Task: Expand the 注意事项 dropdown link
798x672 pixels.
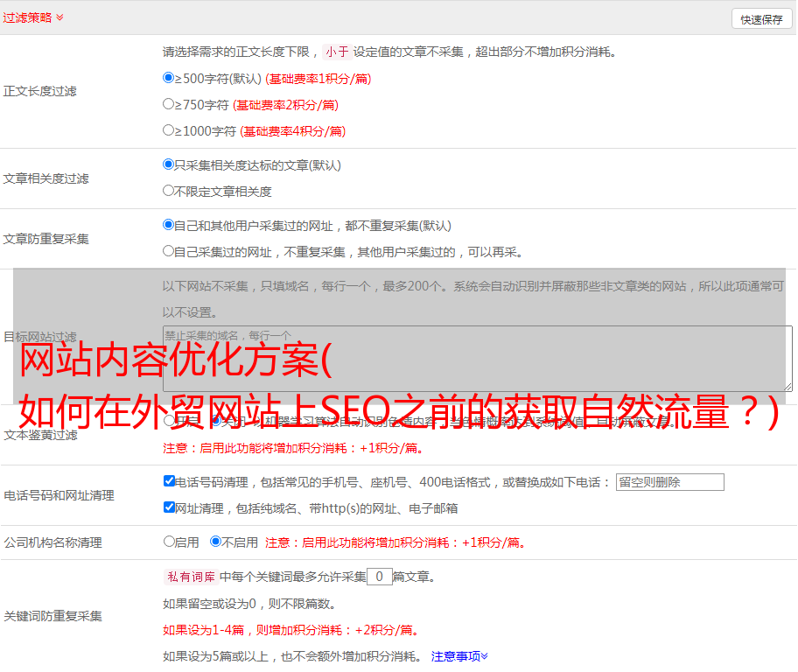Action: tap(459, 655)
